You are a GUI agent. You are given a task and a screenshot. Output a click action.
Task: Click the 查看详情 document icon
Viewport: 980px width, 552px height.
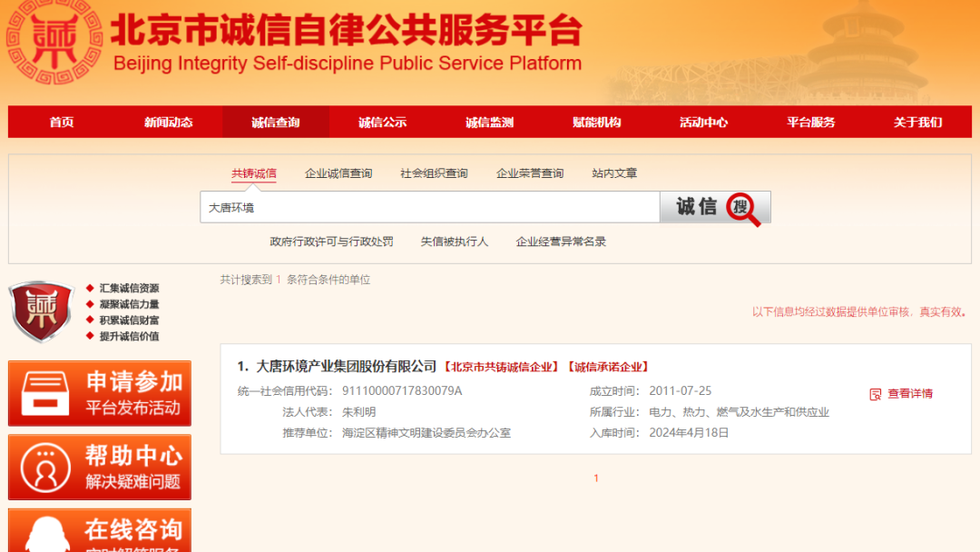876,394
